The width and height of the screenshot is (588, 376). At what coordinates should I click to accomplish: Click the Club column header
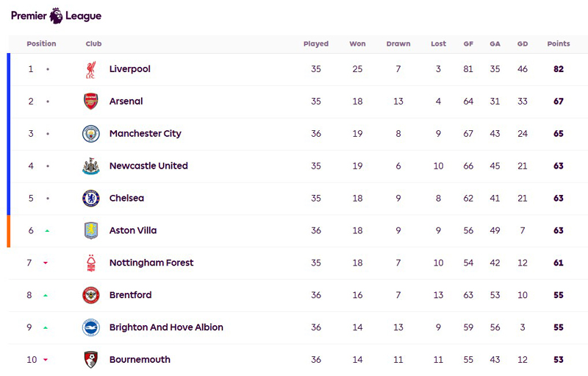coord(93,44)
